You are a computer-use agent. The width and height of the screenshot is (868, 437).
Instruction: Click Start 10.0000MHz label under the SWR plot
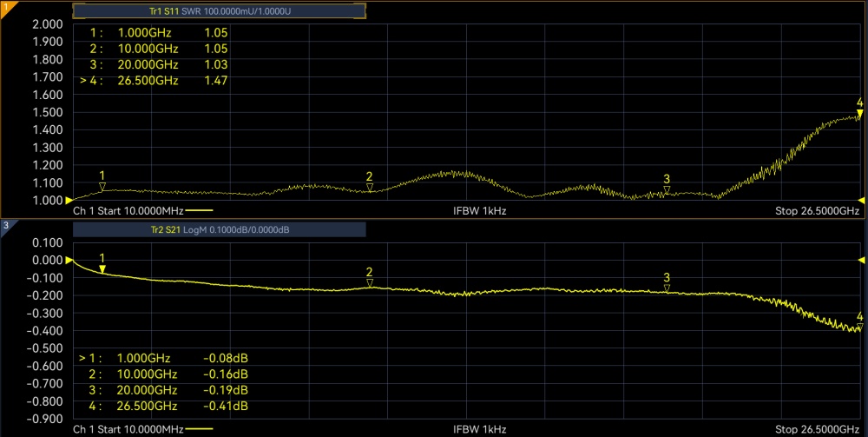(x=128, y=211)
